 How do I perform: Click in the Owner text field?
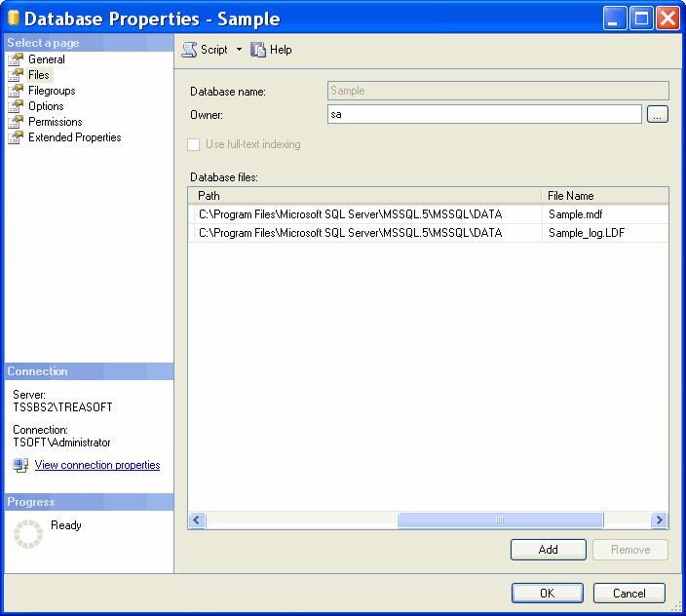click(484, 115)
